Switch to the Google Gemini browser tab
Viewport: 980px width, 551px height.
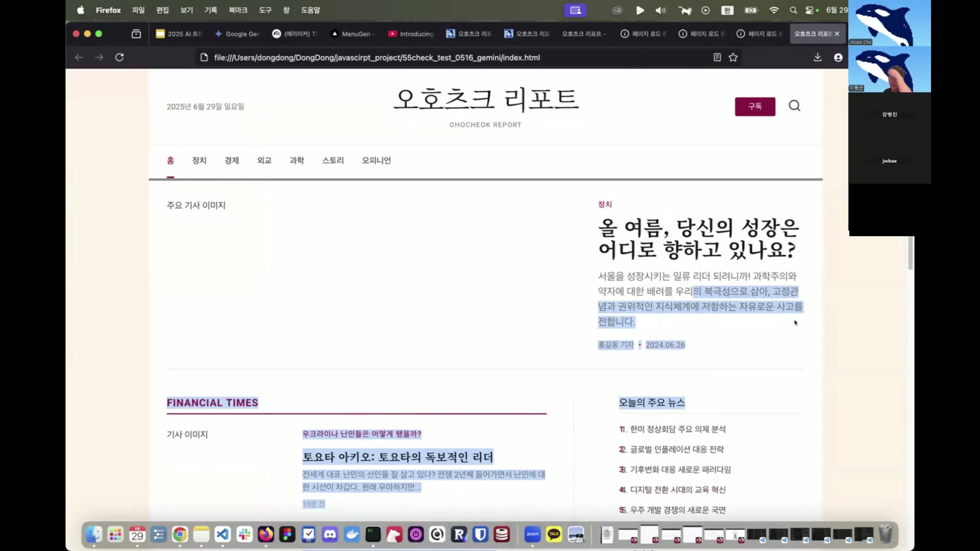point(237,34)
